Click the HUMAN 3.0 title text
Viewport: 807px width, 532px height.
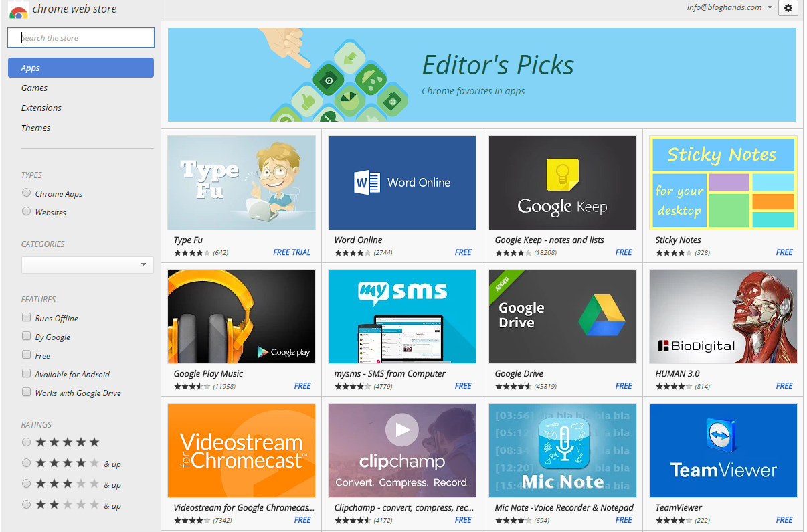coord(677,373)
